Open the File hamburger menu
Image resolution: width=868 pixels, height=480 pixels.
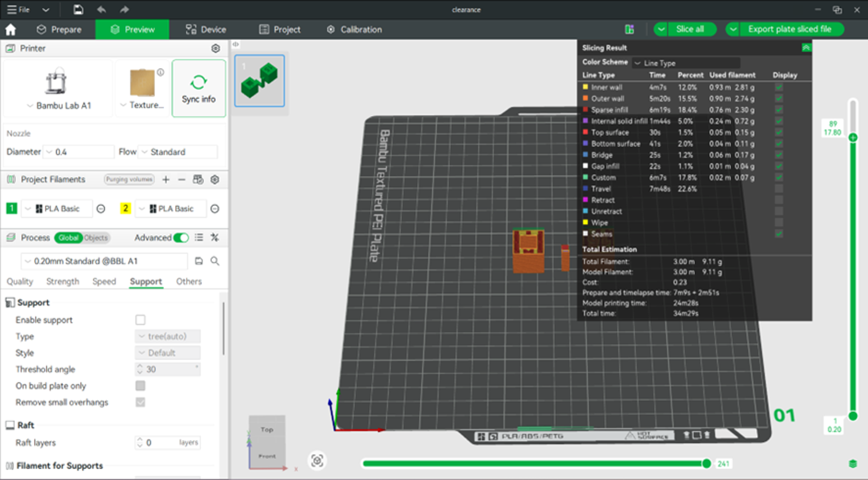tap(18, 9)
